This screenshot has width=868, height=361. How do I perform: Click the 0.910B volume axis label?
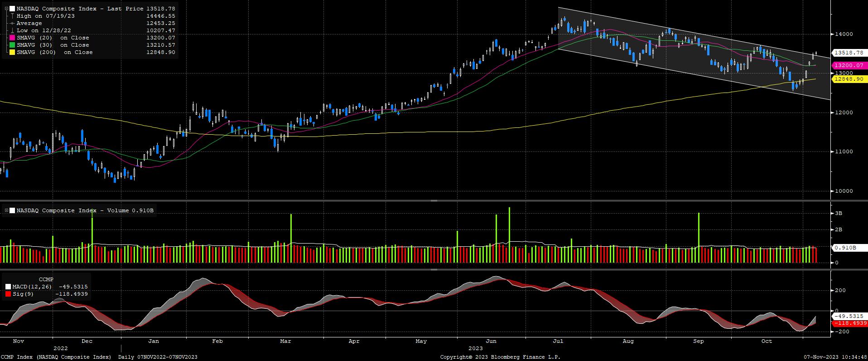point(845,248)
